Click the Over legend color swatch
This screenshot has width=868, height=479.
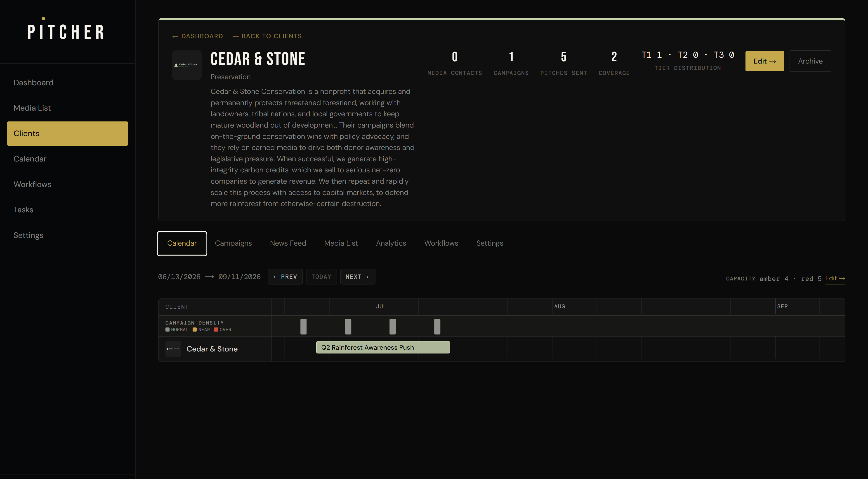216,330
